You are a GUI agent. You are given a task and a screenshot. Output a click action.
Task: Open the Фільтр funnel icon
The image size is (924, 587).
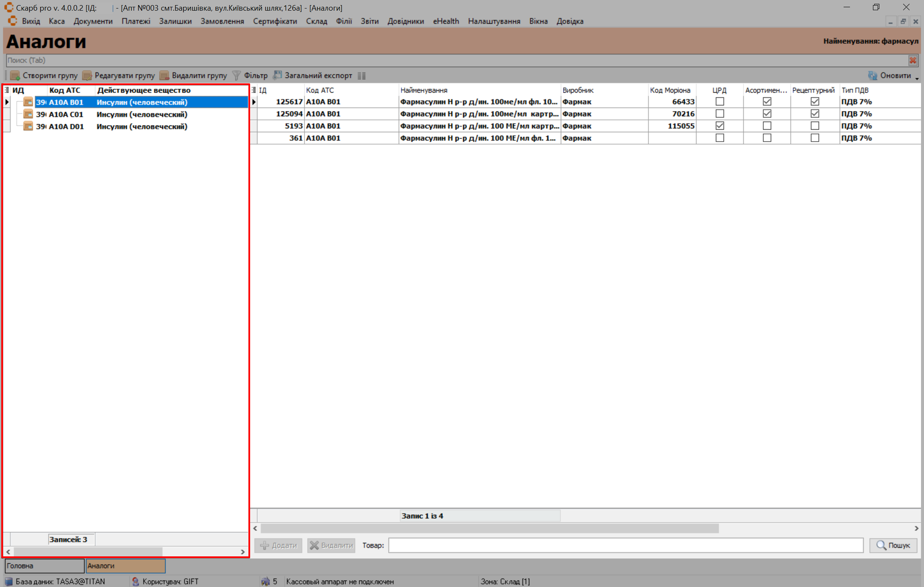237,76
